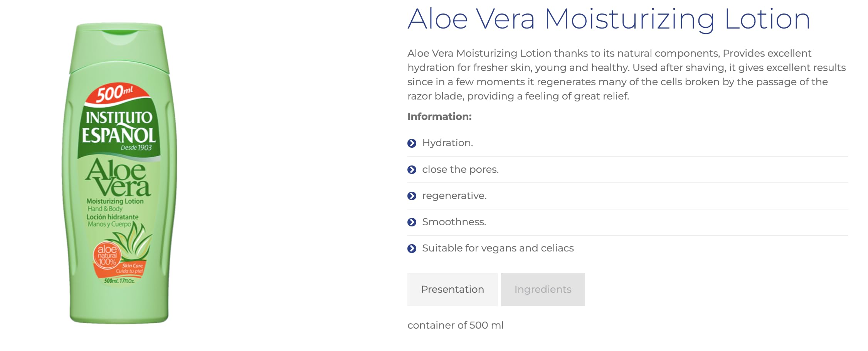Click the arrow bullet beside Smoothness
This screenshot has height=351, width=868.
pyautogui.click(x=412, y=222)
